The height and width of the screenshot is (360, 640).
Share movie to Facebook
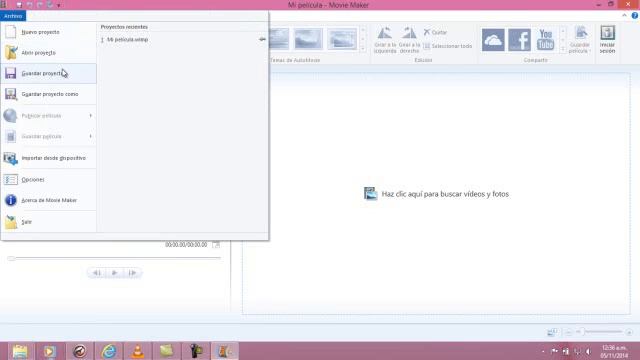(x=519, y=40)
